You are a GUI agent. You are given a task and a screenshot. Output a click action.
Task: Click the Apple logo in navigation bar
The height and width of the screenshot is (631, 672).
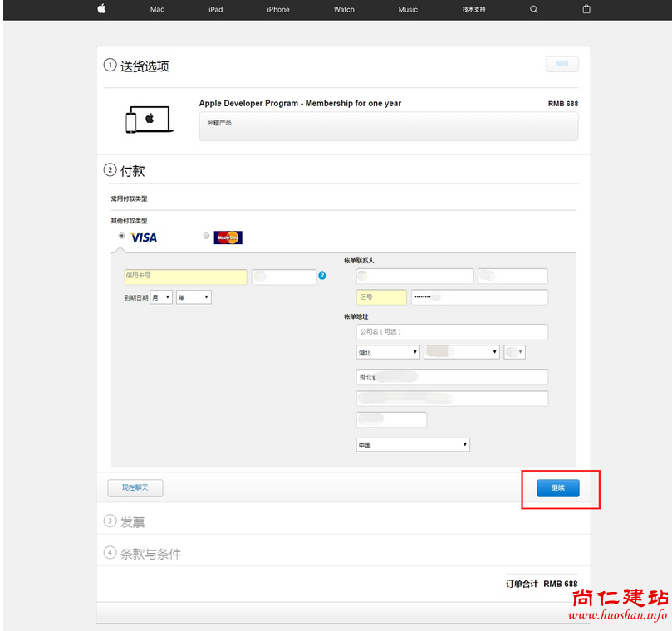pos(101,9)
